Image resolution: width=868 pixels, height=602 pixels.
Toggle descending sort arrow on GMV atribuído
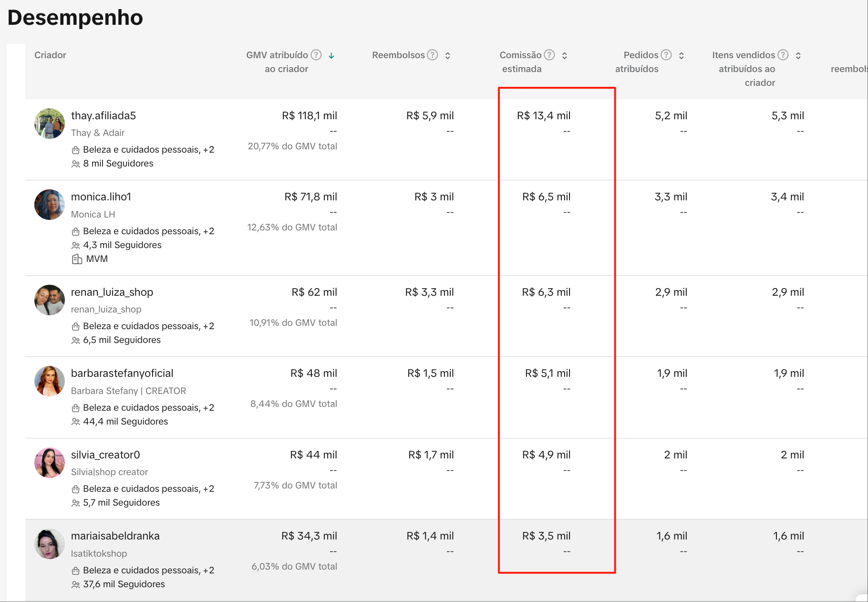(331, 56)
